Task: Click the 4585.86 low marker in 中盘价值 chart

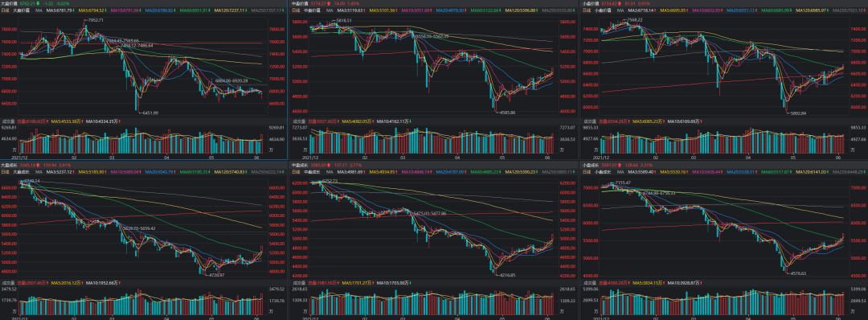Action: tap(506, 113)
